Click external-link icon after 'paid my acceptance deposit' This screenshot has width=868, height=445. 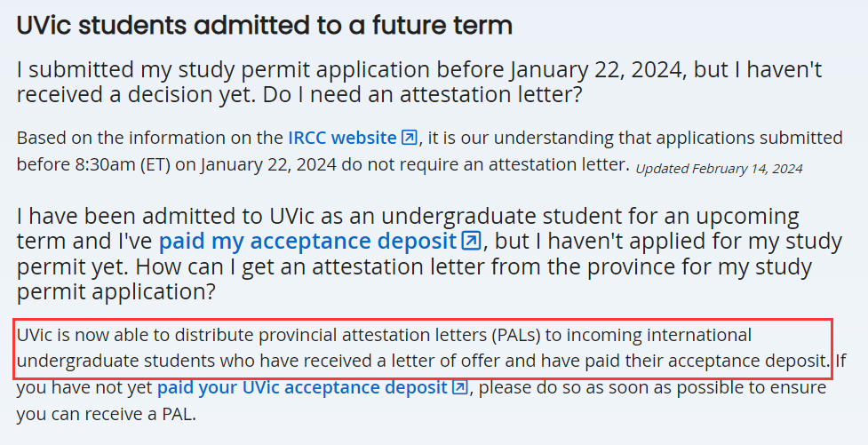tap(471, 241)
